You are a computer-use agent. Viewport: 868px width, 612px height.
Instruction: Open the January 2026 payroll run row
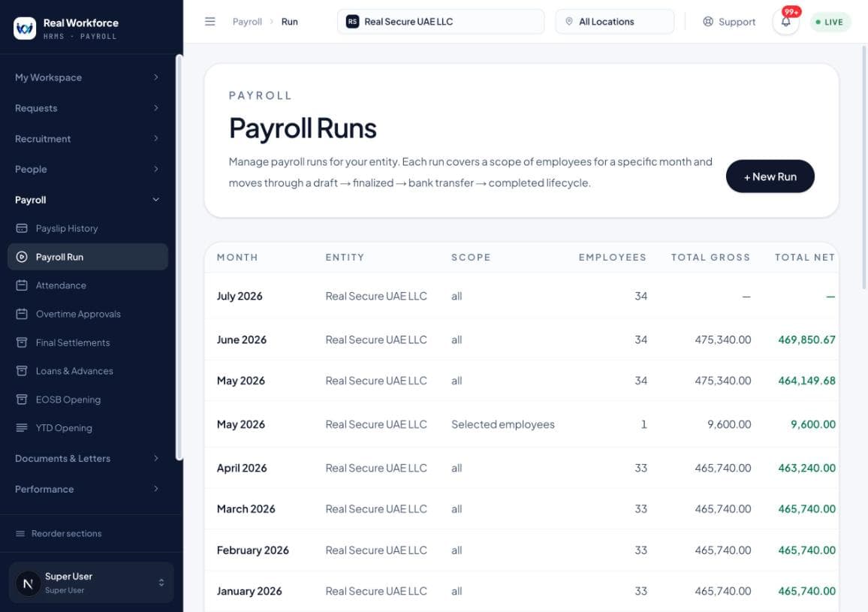coord(521,591)
